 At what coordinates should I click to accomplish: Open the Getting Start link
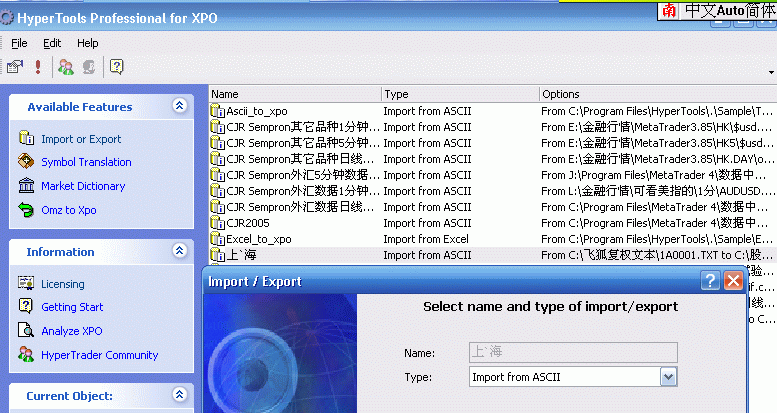click(x=72, y=307)
